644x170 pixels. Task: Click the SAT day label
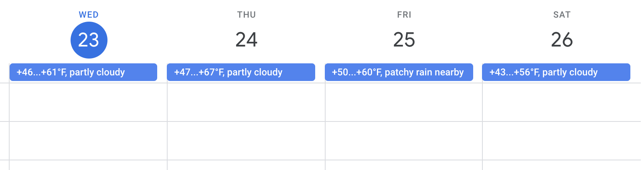tap(562, 15)
